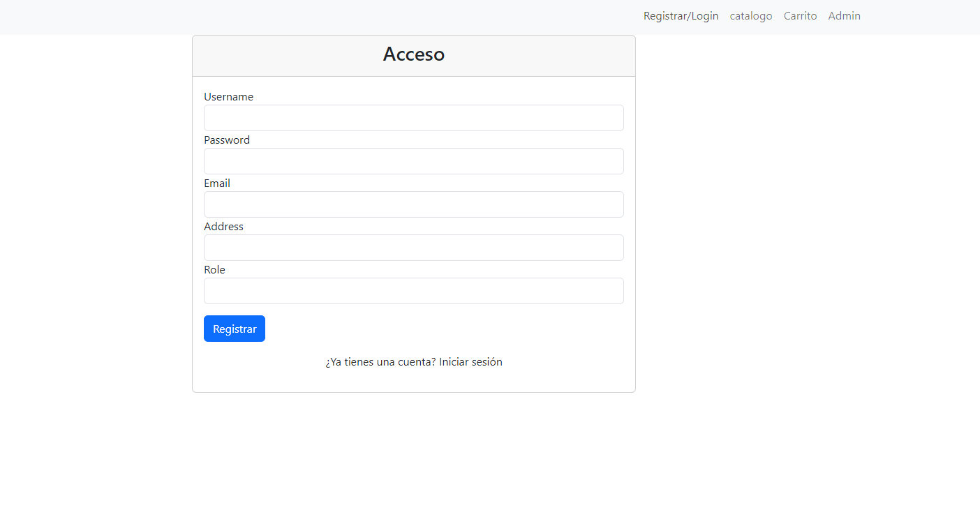Click the navbar Registrar/Login entry
The image size is (980, 526).
point(681,15)
